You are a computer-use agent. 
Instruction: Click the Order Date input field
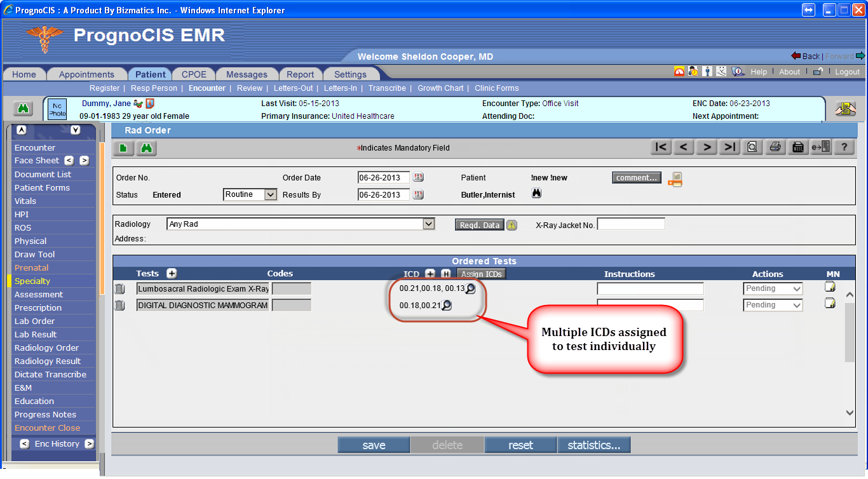coord(384,177)
